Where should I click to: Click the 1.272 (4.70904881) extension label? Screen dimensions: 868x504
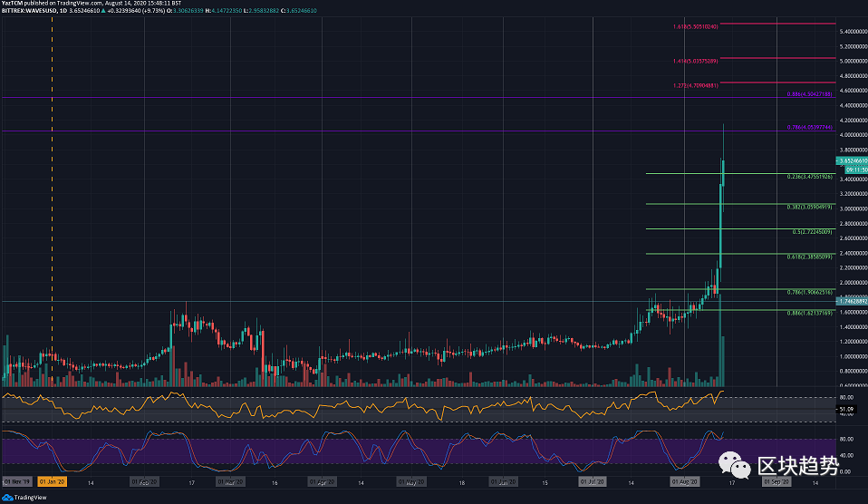695,85
